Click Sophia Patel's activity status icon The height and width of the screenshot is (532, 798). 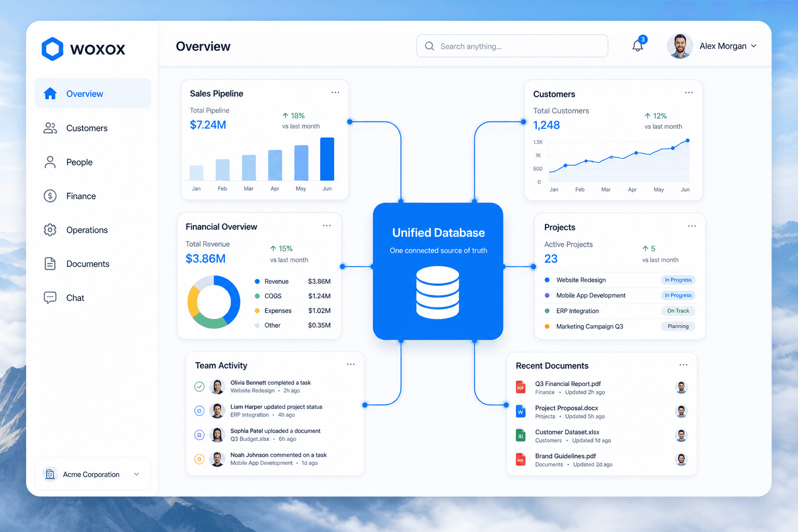[199, 435]
